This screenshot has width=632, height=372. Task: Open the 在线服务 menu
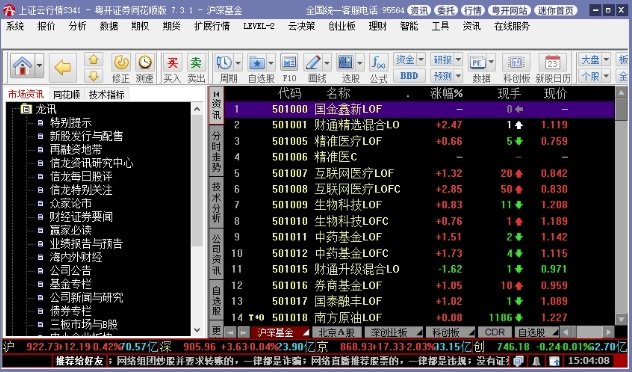point(512,27)
